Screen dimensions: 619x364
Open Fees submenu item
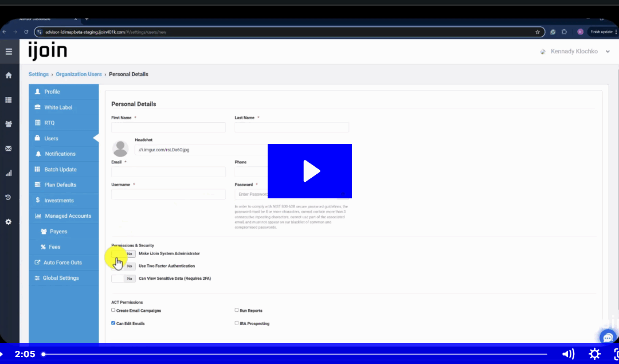(x=64, y=247)
